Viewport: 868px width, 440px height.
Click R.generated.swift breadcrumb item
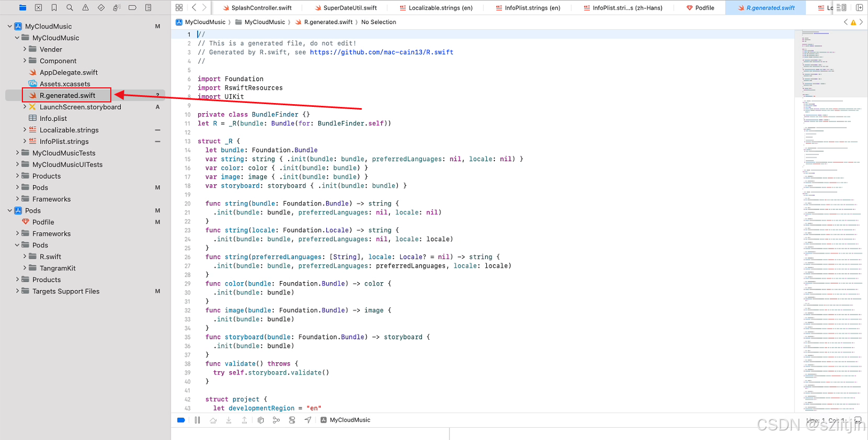click(323, 22)
